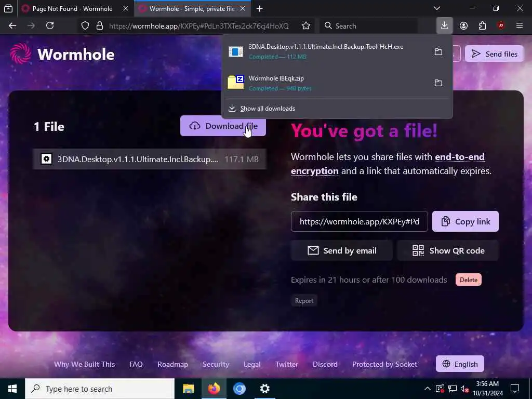The height and width of the screenshot is (399, 532).
Task: Go forward with the arrow button
Action: pos(31,26)
